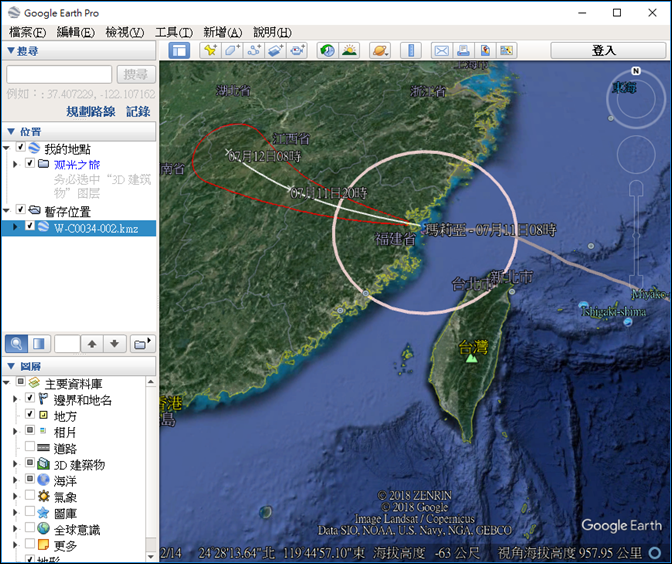Add a polygon from the toolbar
The width and height of the screenshot is (672, 564).
(x=232, y=51)
